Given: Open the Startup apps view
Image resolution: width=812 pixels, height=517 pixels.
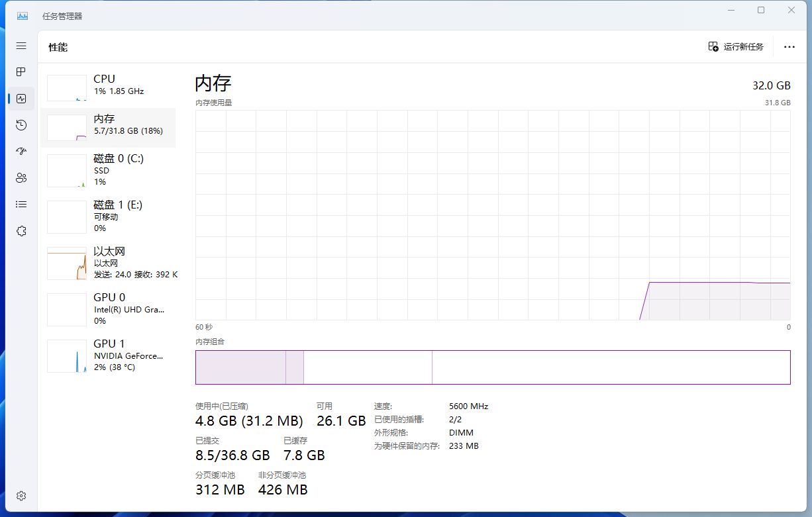Looking at the screenshot, I should (21, 151).
